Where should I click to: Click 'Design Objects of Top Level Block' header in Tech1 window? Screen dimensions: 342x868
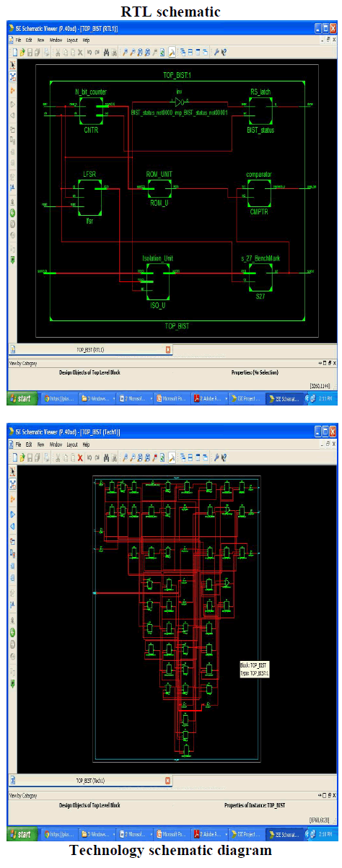tap(89, 805)
